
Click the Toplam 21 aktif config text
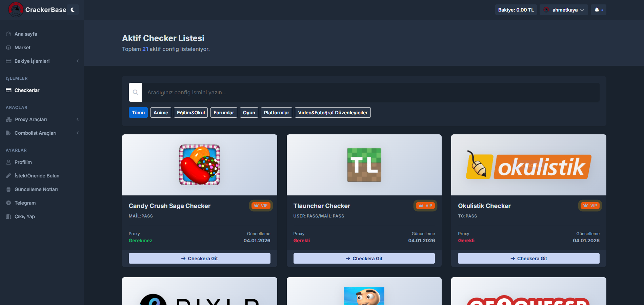(166, 49)
